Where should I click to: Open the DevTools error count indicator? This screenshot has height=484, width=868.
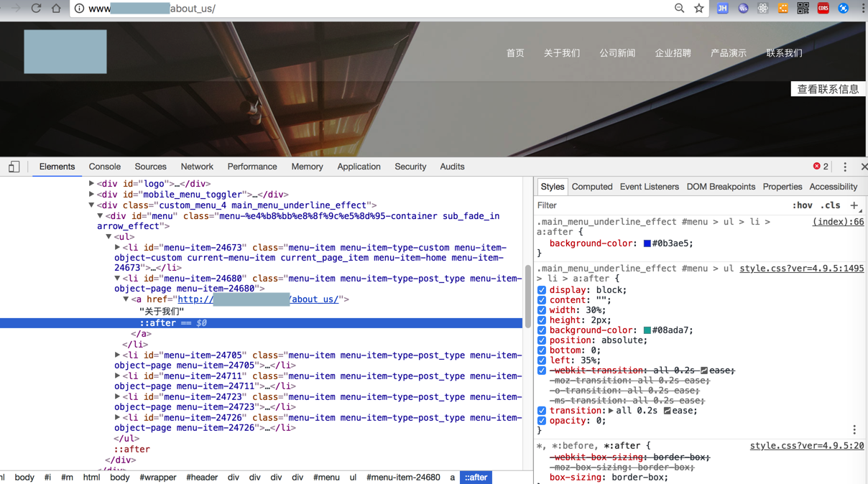tap(821, 167)
